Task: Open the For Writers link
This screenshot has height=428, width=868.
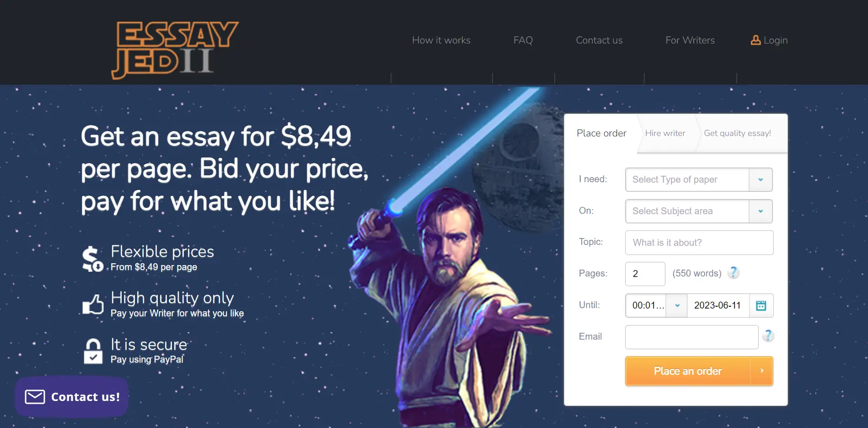Action: [690, 40]
